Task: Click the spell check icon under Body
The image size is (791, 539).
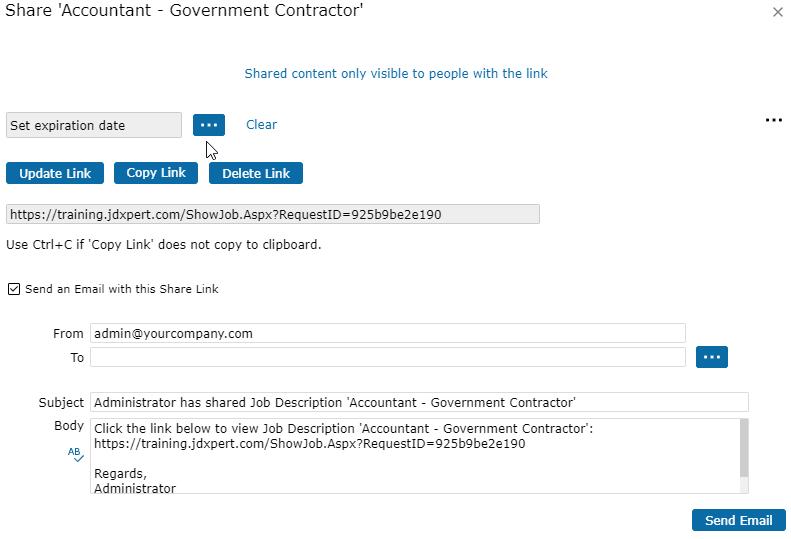Action: click(x=76, y=454)
